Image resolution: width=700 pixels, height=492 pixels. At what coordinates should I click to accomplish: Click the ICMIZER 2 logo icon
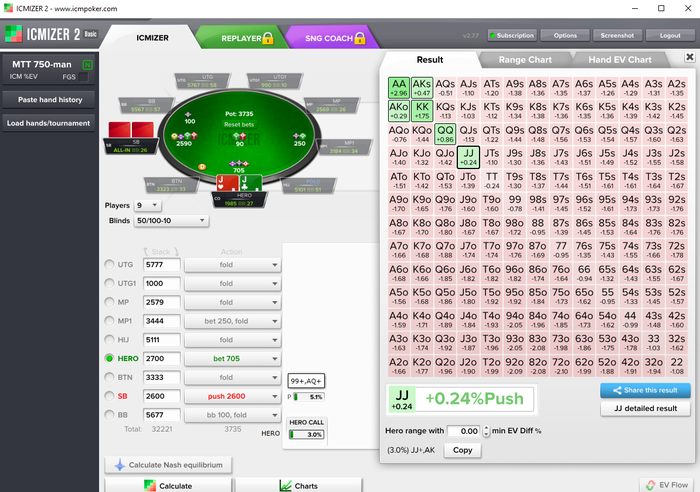(x=13, y=34)
